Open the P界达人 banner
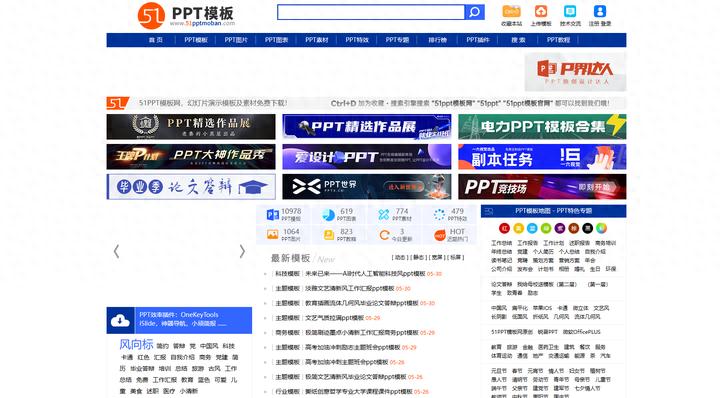The width and height of the screenshot is (720, 398). [x=575, y=72]
